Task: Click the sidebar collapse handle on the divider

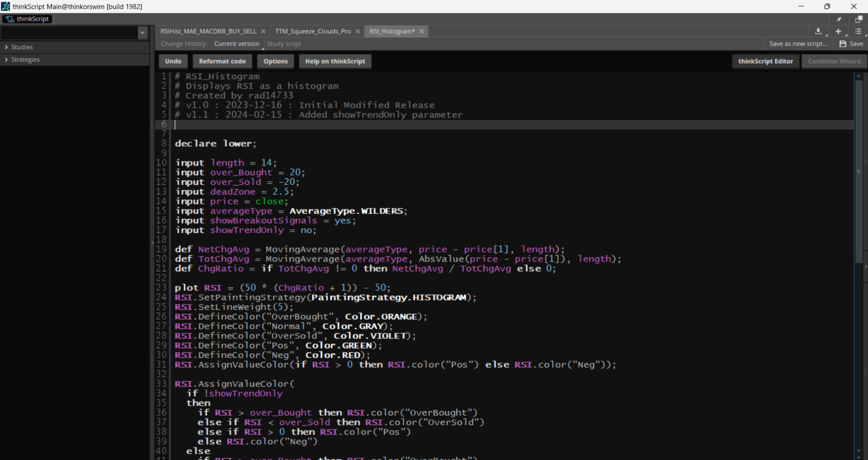Action: [152, 243]
